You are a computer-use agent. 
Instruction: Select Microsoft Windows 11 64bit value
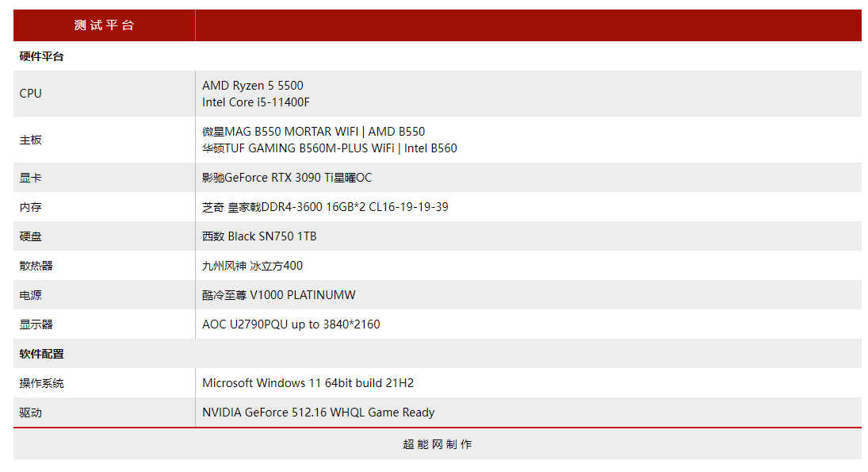[308, 383]
